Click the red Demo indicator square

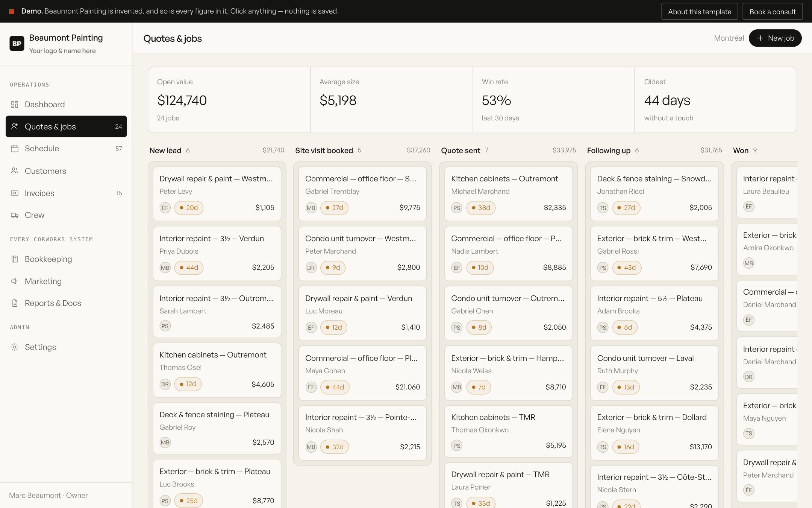pos(12,11)
